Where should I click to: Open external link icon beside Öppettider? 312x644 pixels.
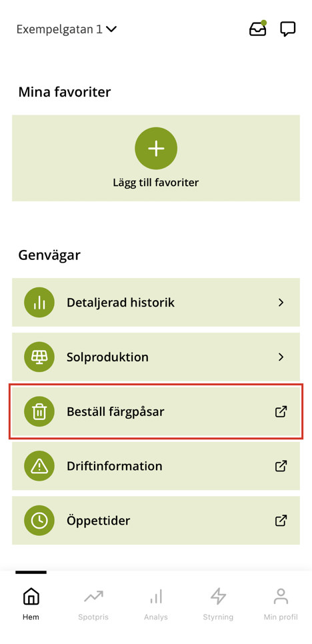pyautogui.click(x=281, y=521)
